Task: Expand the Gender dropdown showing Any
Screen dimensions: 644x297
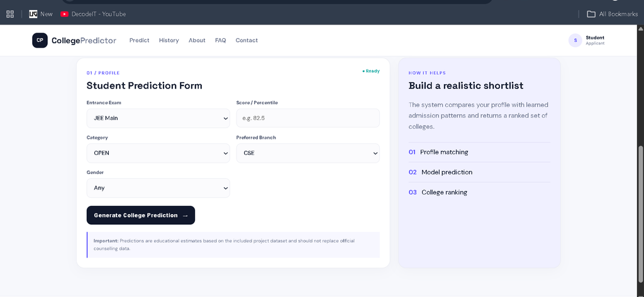Action: coord(158,188)
